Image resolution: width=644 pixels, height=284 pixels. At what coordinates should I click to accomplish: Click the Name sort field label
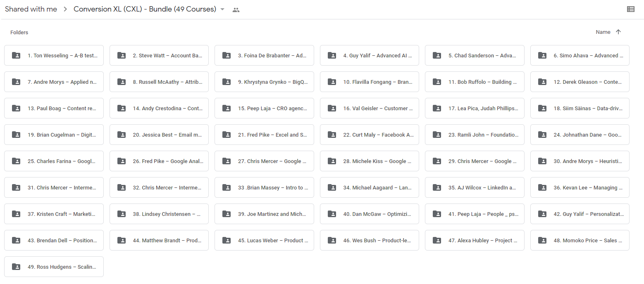click(603, 32)
